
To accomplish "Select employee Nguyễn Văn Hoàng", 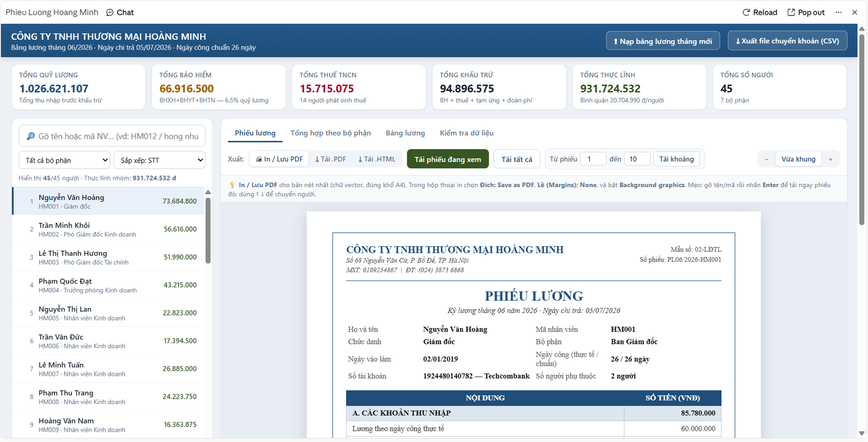I will (108, 201).
